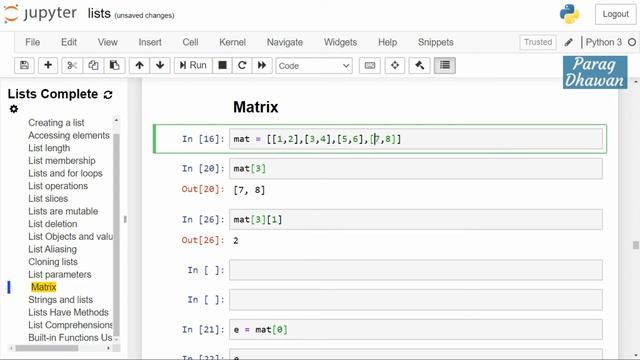Open the File menu
The image size is (640, 360).
pyautogui.click(x=33, y=42)
